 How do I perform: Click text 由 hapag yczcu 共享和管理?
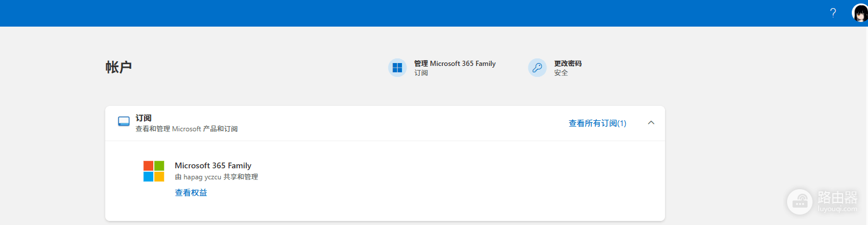[216, 177]
